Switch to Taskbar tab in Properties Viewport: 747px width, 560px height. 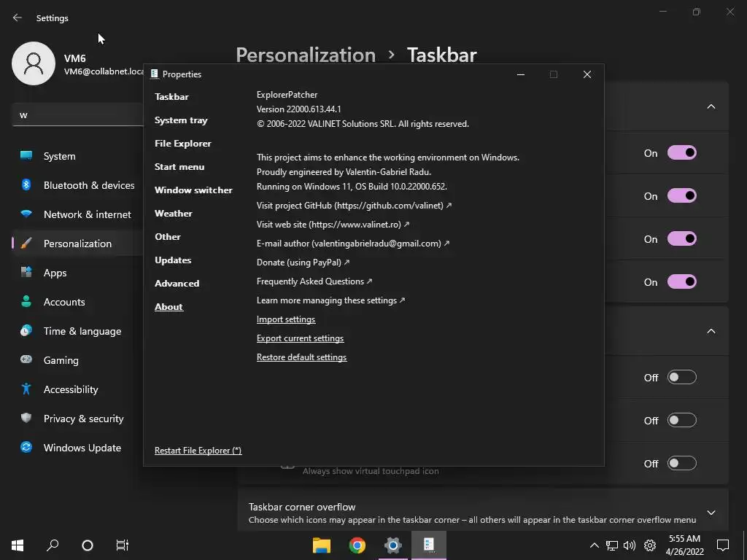click(171, 97)
